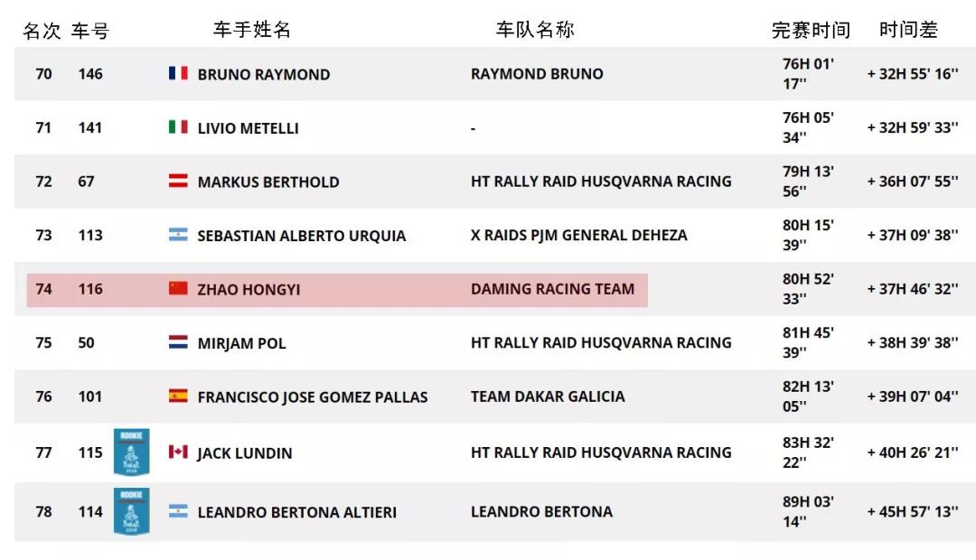Select DAMING RACING TEAM team name

click(552, 289)
